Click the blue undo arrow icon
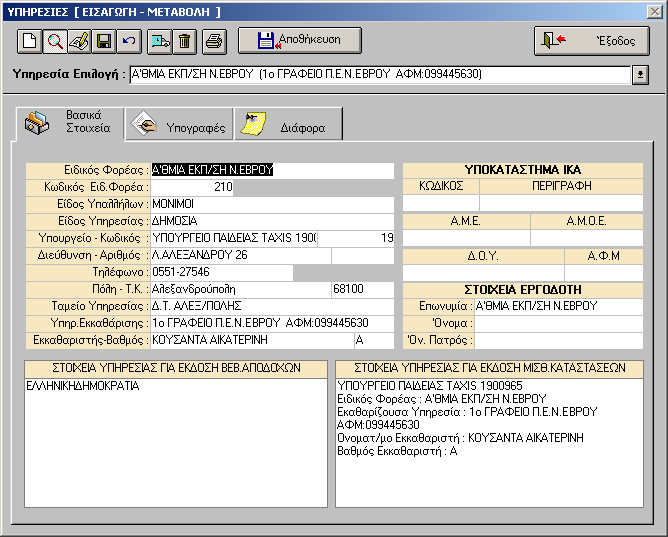 (129, 41)
